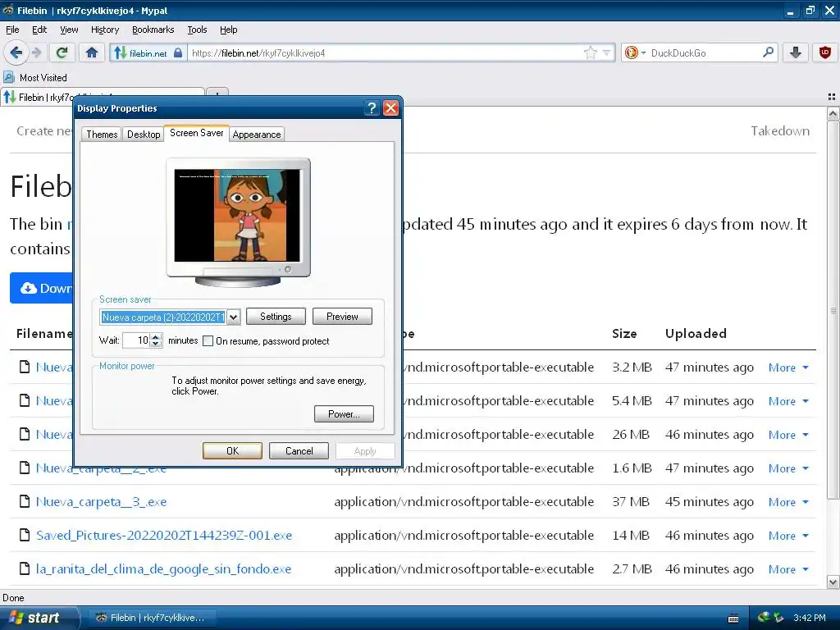Click the search magnifier icon

coord(768,52)
